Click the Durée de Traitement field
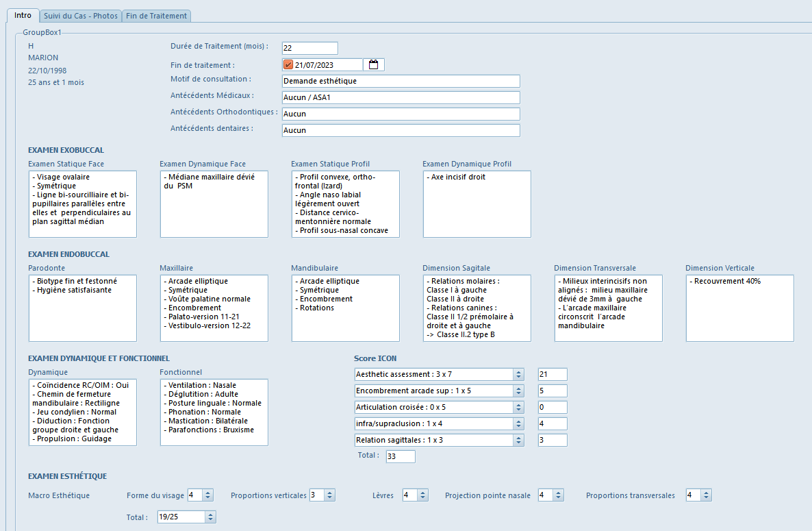 [x=309, y=48]
